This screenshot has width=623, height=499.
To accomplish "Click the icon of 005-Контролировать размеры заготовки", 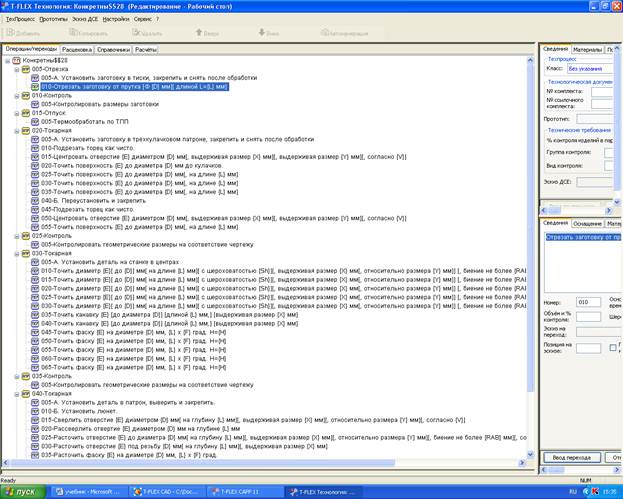I will pyautogui.click(x=35, y=104).
